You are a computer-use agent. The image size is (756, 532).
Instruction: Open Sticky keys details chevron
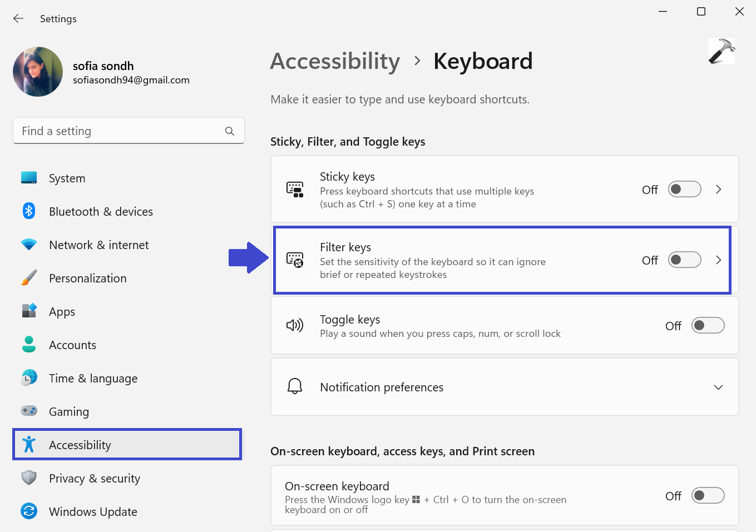(718, 190)
